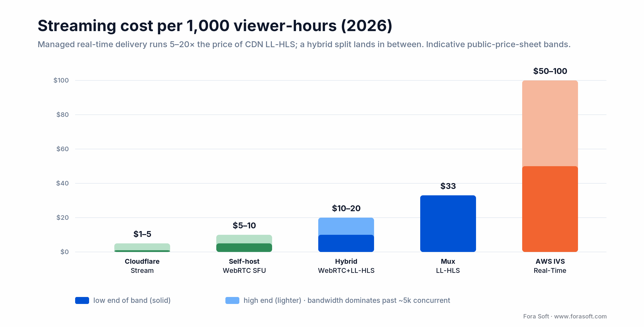Click the $80 y-axis label
Image resolution: width=644 pixels, height=327 pixels.
pos(63,114)
